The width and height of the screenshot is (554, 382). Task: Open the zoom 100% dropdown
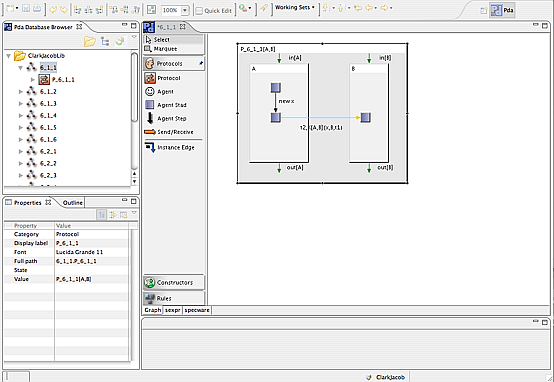click(184, 11)
